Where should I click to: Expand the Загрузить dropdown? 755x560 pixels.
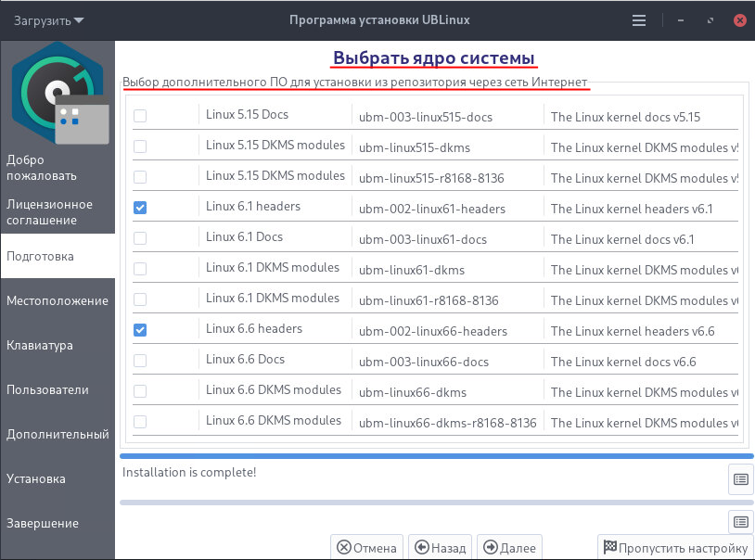pos(48,20)
